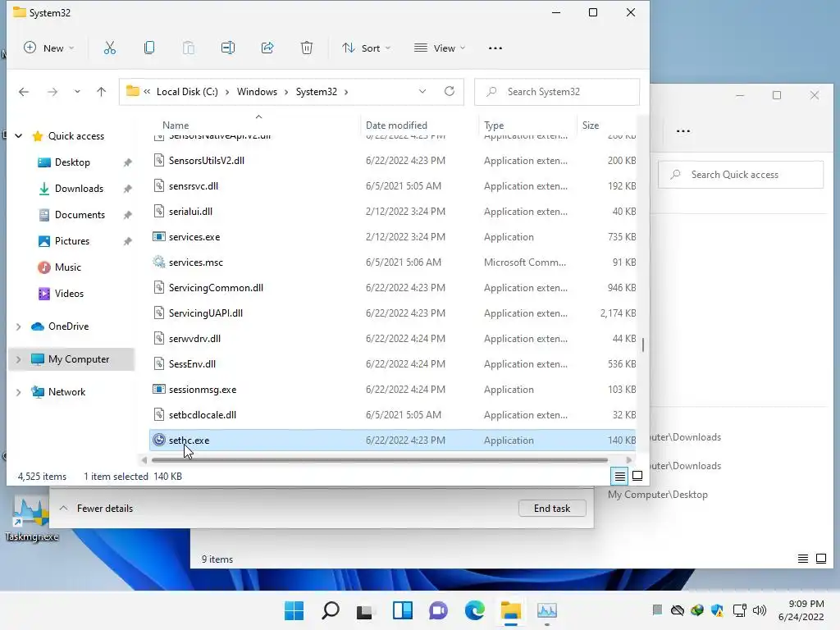Open the Windows Start menu

point(294,610)
